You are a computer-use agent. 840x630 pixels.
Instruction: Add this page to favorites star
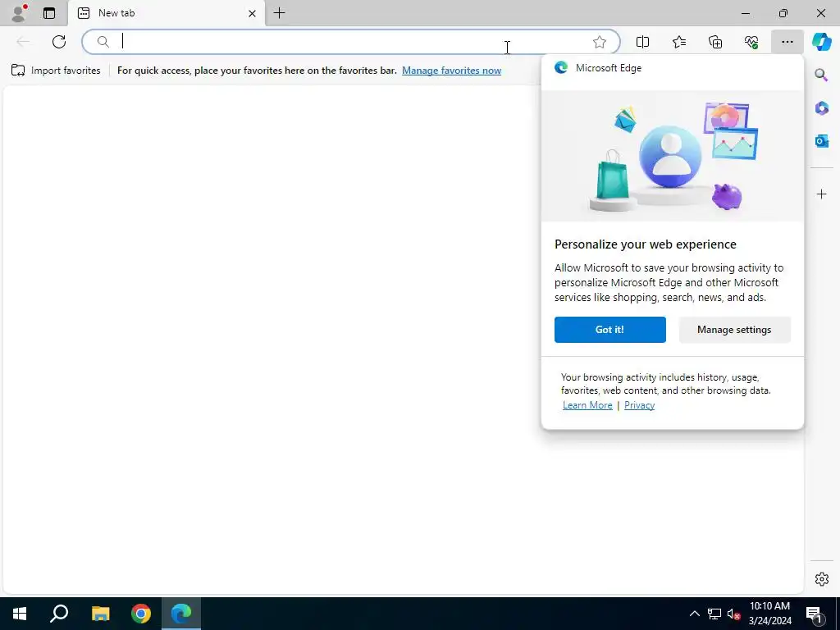pos(600,42)
